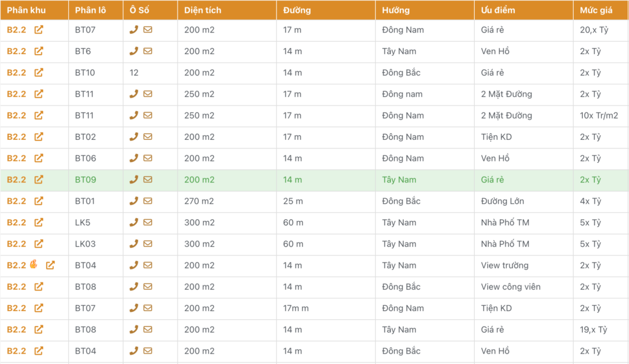629x364 pixels.
Task: Click the envelope icon in the highlighted BT09 row
Action: [147, 180]
